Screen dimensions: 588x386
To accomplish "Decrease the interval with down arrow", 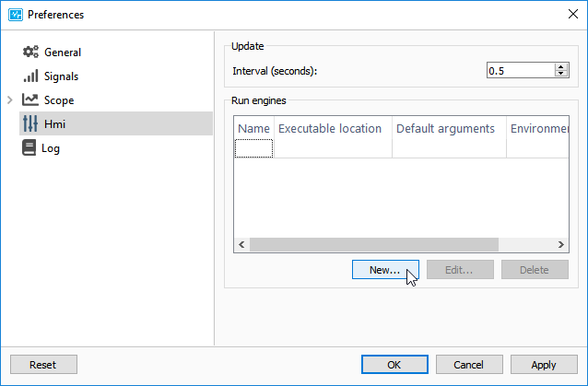I will [x=561, y=74].
